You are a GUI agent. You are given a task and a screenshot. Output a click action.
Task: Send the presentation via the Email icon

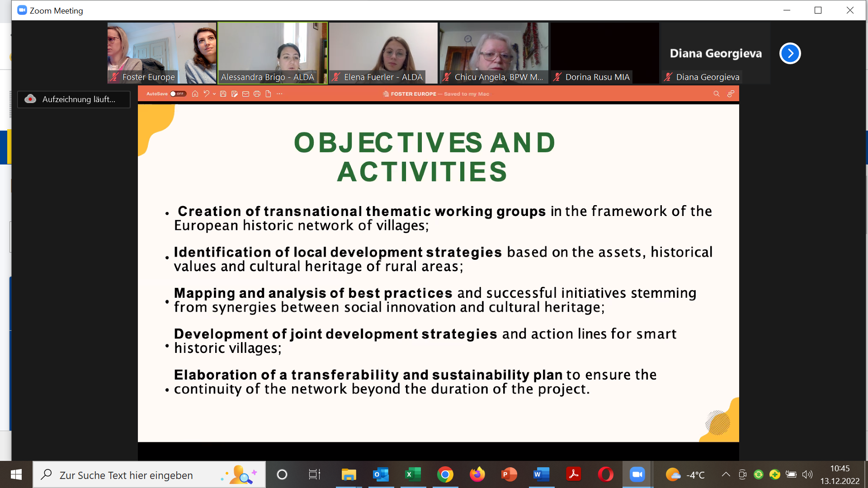pyautogui.click(x=245, y=94)
